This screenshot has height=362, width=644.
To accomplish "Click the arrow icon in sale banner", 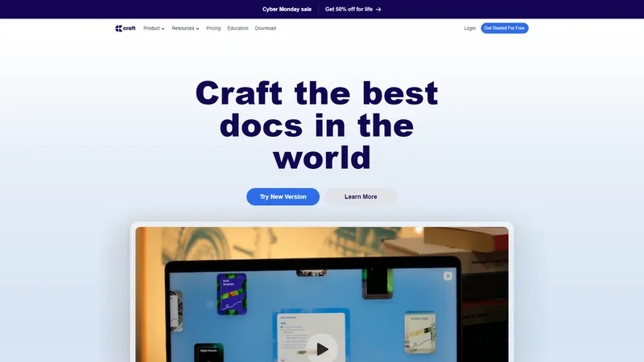I will tap(378, 9).
